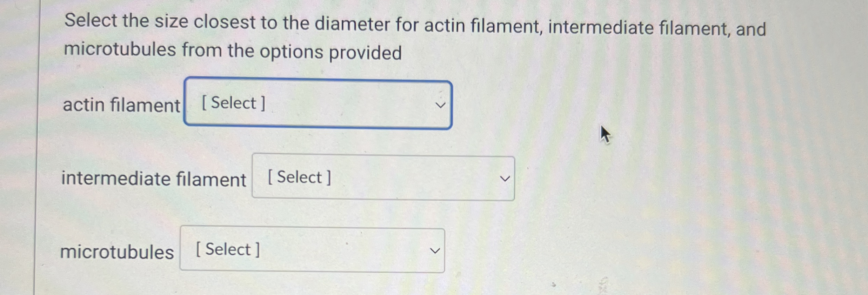Select the highlighted blue dropdown field
Image resolution: width=868 pixels, height=295 pixels.
click(318, 103)
